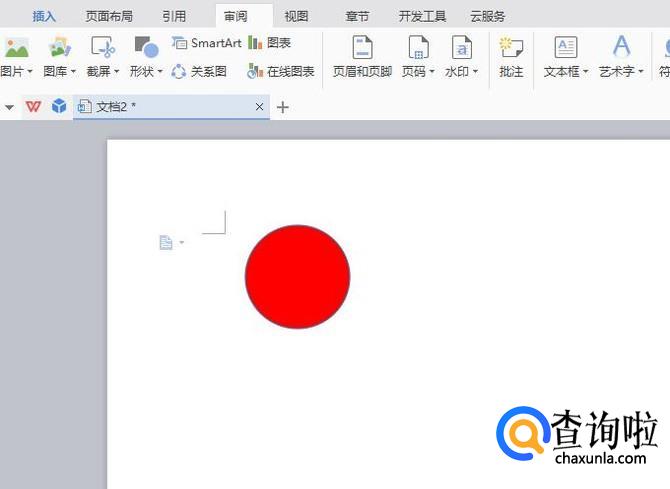Click Header and Footer (页眉和页脚)
The height and width of the screenshot is (489, 670).
pos(362,57)
